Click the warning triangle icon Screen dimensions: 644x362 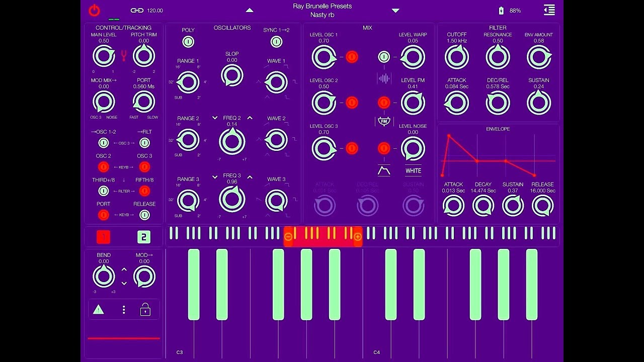[x=99, y=310]
